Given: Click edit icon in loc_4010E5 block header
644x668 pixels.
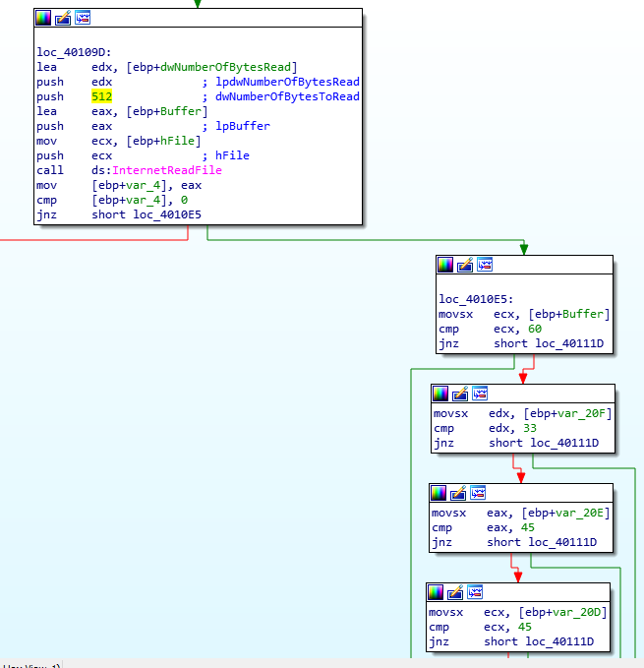Looking at the screenshot, I should click(x=465, y=265).
